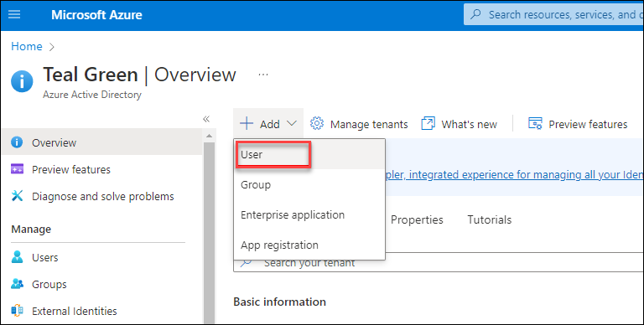644x325 pixels.
Task: Click the Azure Active Directory subtitle
Action: coord(92,95)
